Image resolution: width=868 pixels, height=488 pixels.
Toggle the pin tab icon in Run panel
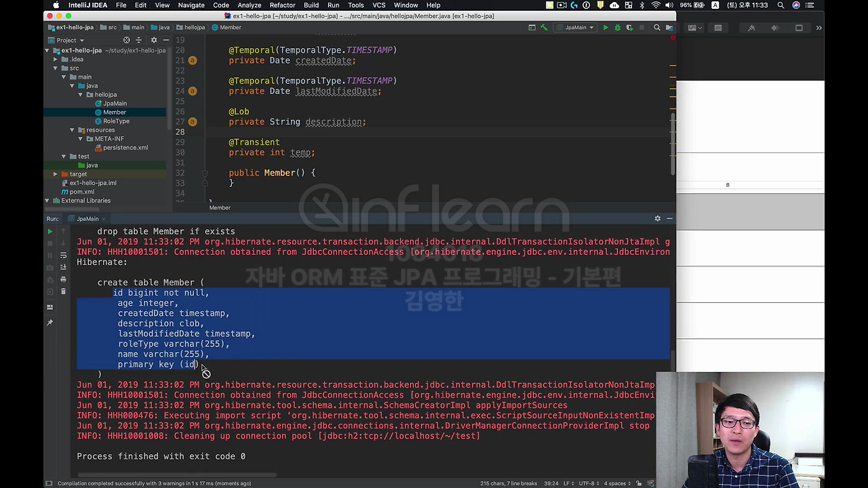click(x=50, y=323)
